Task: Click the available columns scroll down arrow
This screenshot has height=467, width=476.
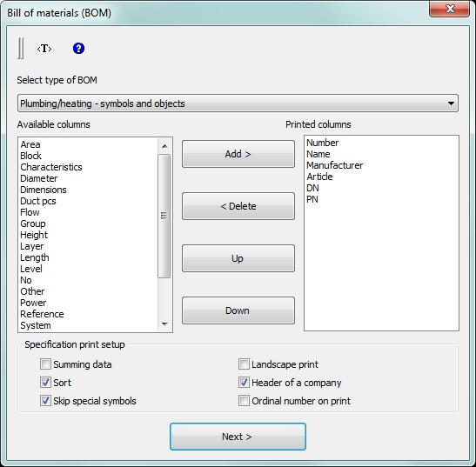Action: tap(164, 324)
